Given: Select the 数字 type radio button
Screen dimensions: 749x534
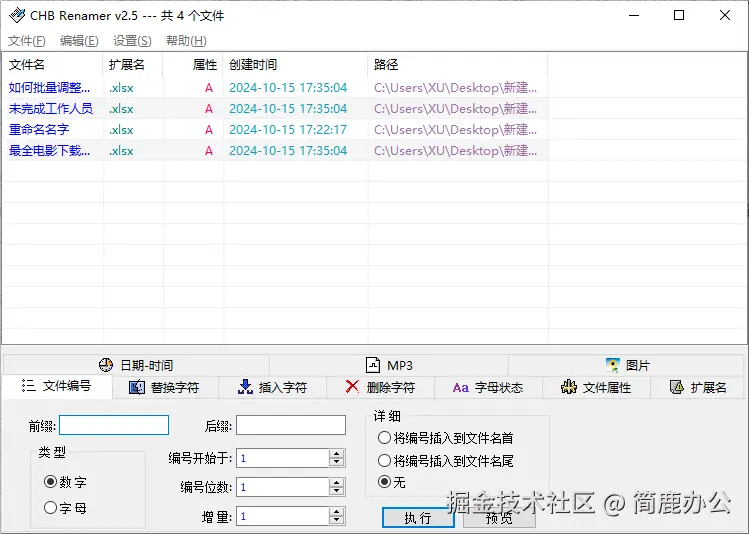Looking at the screenshot, I should [51, 481].
